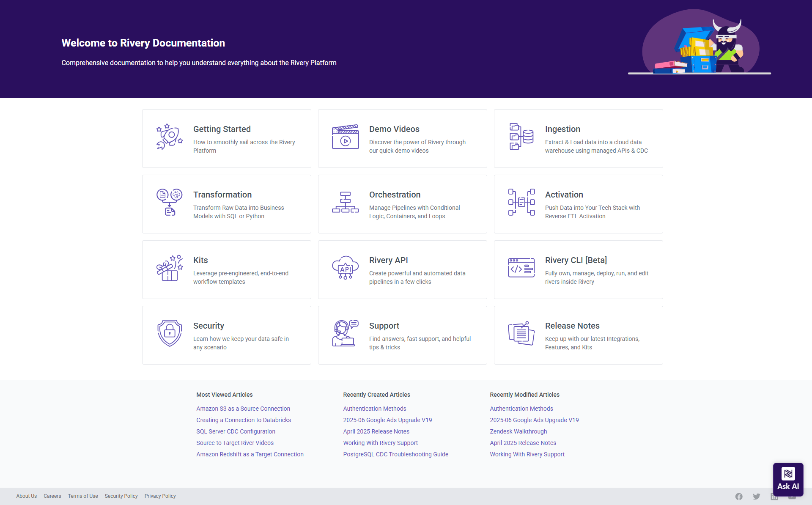Open SQL Server CDC Configuration article
This screenshot has height=505, width=812.
click(236, 431)
